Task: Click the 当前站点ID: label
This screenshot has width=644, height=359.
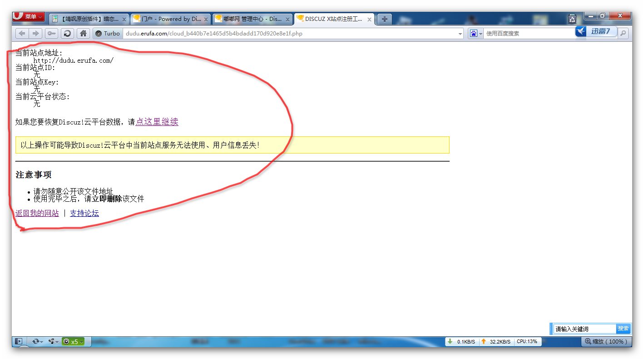Action: (35, 68)
